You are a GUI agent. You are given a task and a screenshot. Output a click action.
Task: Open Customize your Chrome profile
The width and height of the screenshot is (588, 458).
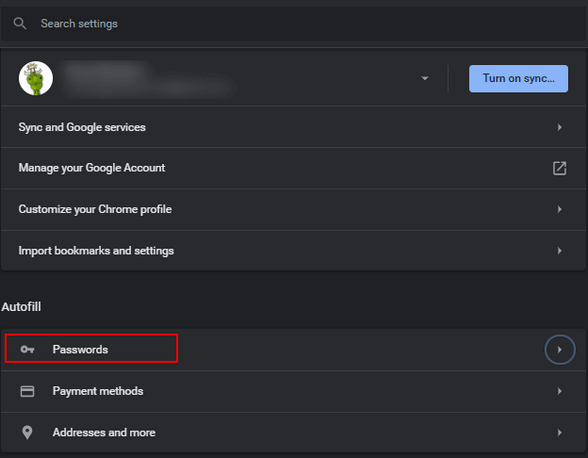[293, 209]
